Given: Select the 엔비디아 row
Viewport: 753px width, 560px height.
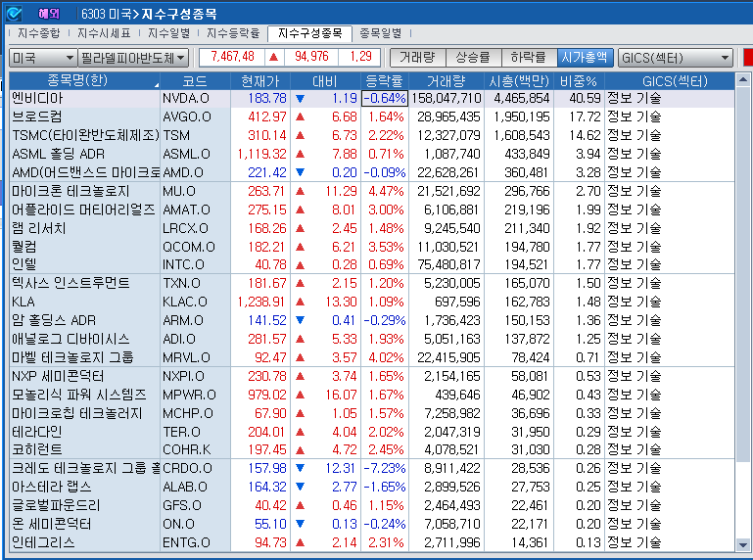Looking at the screenshot, I should (372, 99).
